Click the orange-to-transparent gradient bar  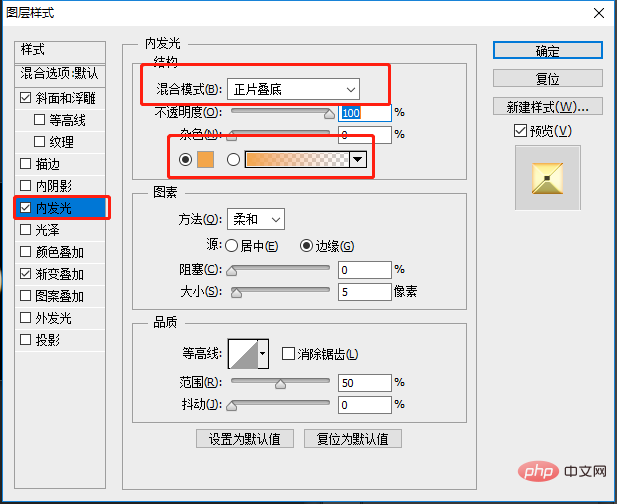tap(297, 159)
